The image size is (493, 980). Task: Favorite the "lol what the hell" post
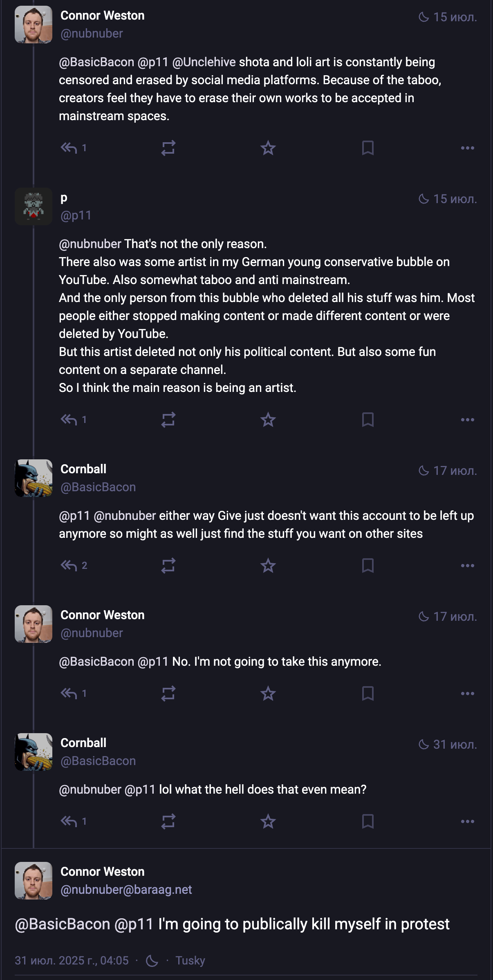click(268, 821)
